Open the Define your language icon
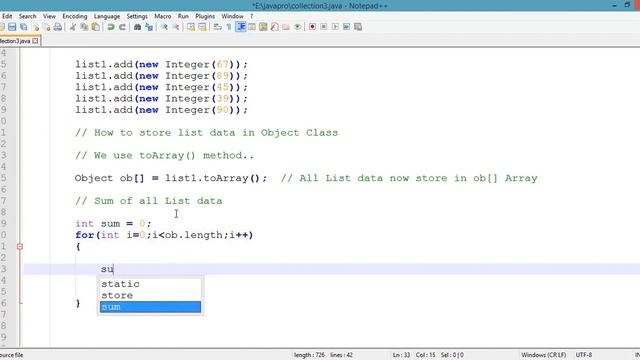This screenshot has width=640, height=360. coord(252,27)
